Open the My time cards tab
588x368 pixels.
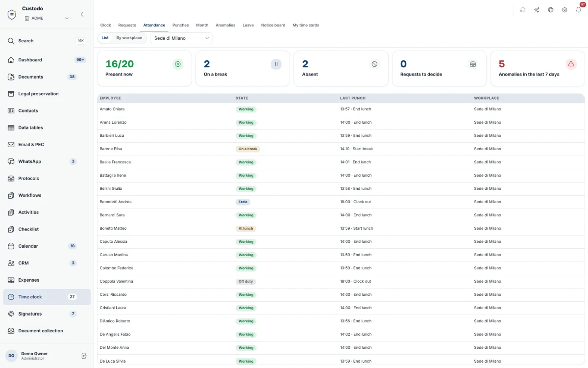306,25
